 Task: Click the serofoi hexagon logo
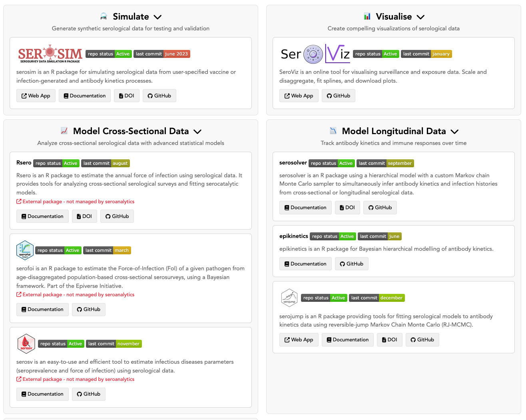pyautogui.click(x=25, y=250)
